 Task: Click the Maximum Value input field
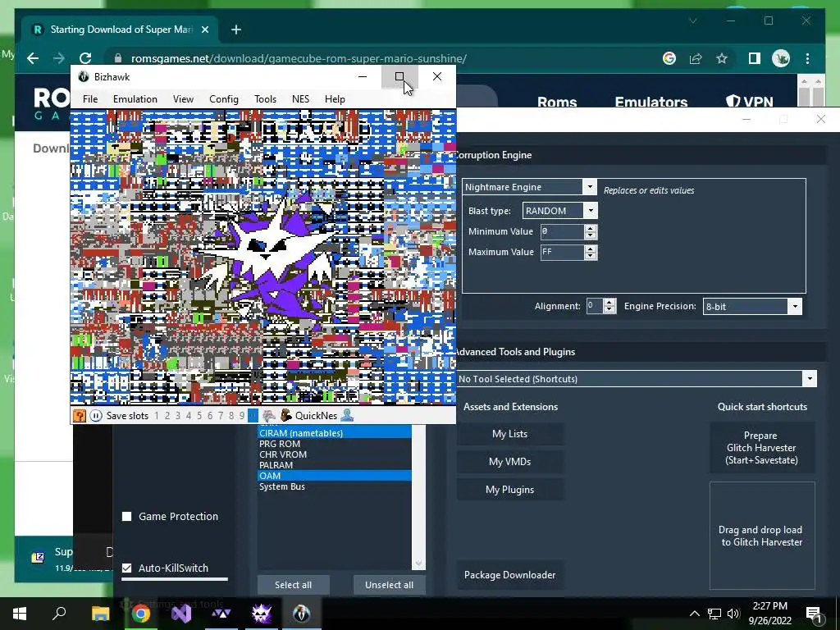pos(562,252)
